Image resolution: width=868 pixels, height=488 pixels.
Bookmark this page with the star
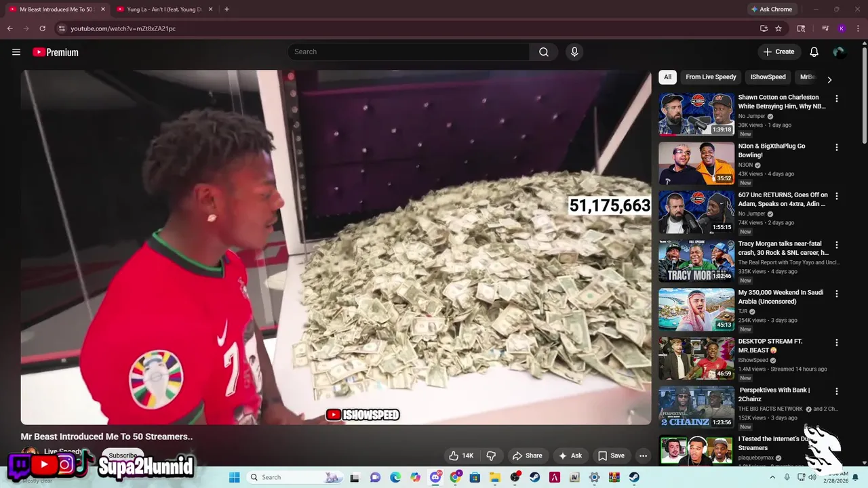(778, 28)
